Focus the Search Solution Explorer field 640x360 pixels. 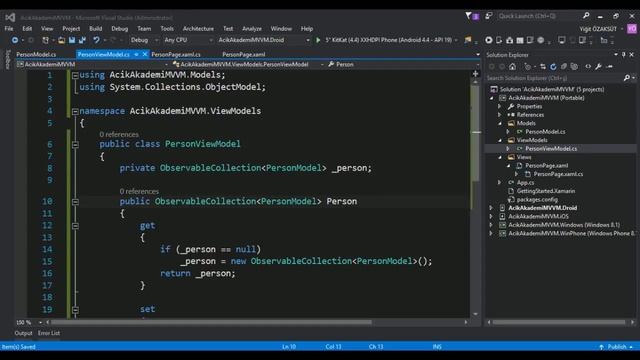click(x=555, y=78)
